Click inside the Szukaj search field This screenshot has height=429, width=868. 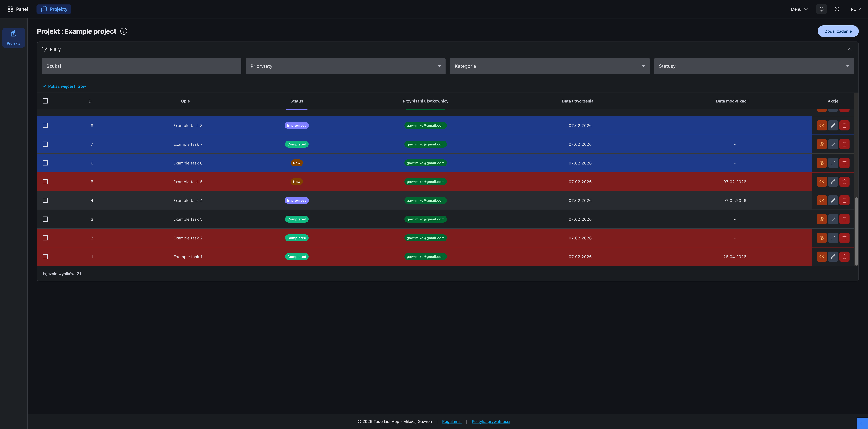(x=142, y=66)
